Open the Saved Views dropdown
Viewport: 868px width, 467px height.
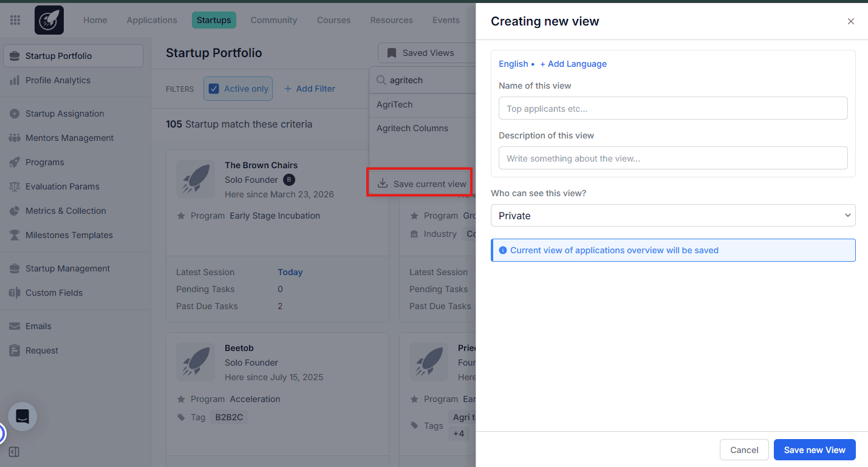[x=426, y=53]
